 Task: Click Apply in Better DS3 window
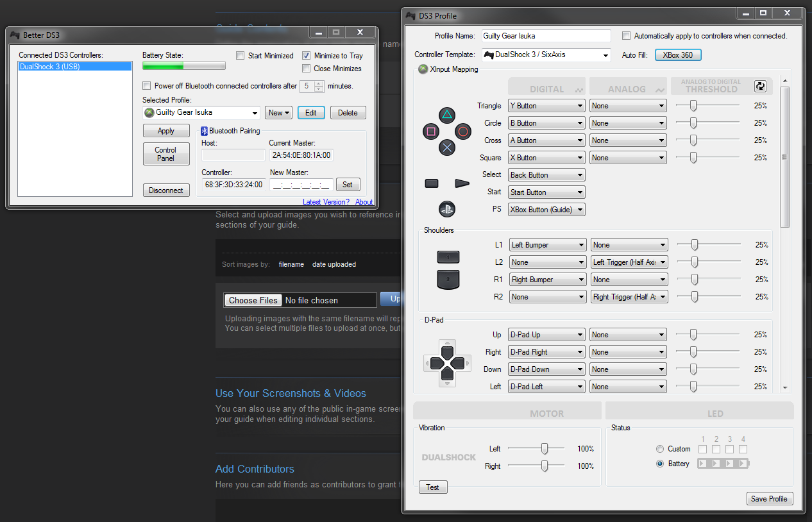[x=166, y=131]
